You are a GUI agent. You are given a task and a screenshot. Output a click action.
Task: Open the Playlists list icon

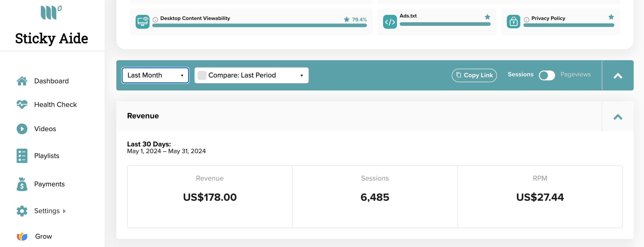click(22, 156)
